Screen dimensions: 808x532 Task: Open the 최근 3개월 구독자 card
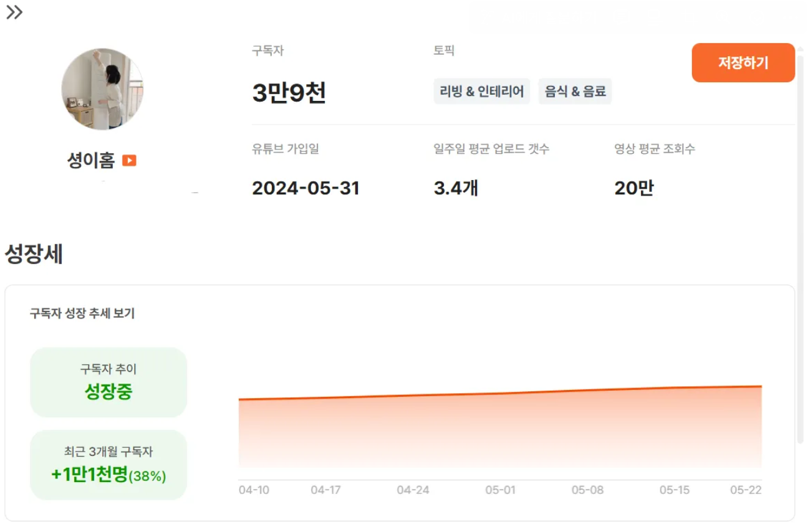[x=108, y=465]
